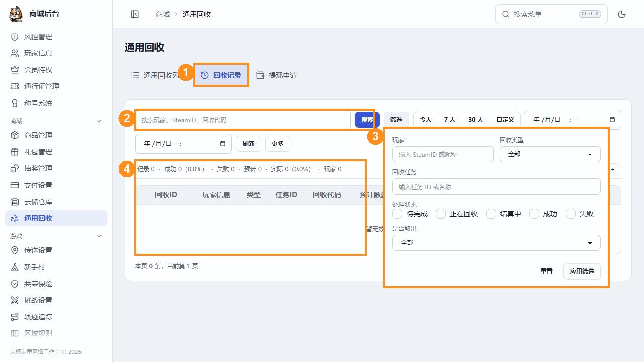The image size is (644, 362).
Task: Open 共荣保险 sidebar item
Action: point(56,284)
